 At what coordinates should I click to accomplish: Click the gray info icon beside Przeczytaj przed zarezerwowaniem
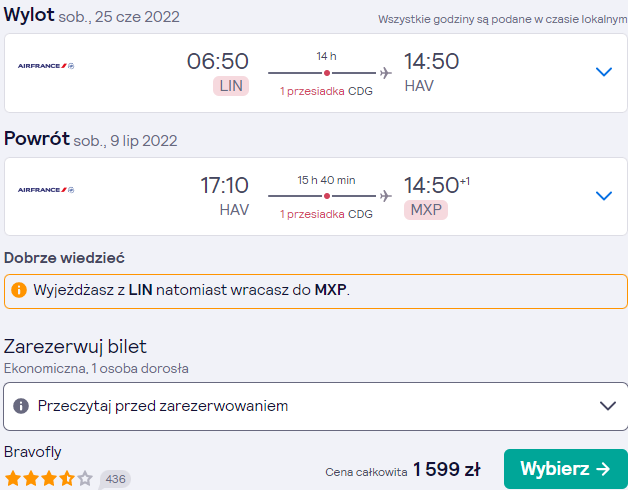pos(21,406)
